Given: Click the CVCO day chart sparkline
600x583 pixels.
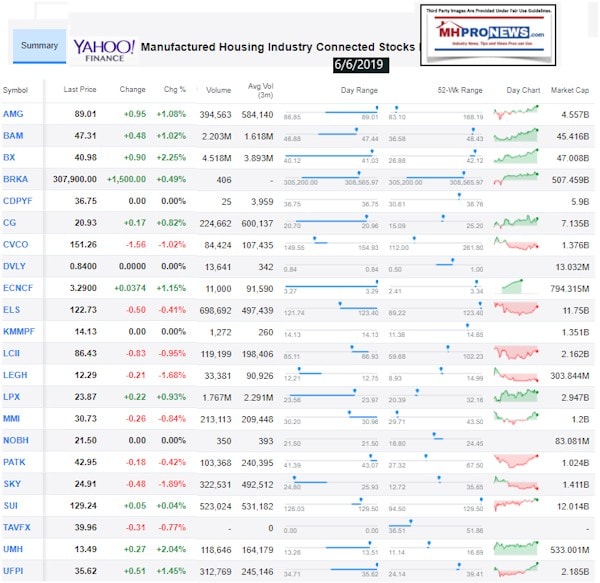Looking at the screenshot, I should click(516, 243).
